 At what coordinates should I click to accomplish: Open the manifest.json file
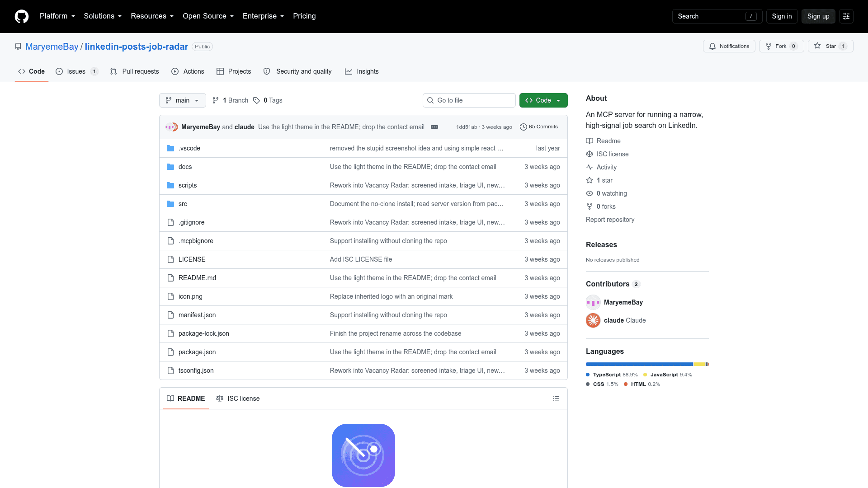click(197, 315)
